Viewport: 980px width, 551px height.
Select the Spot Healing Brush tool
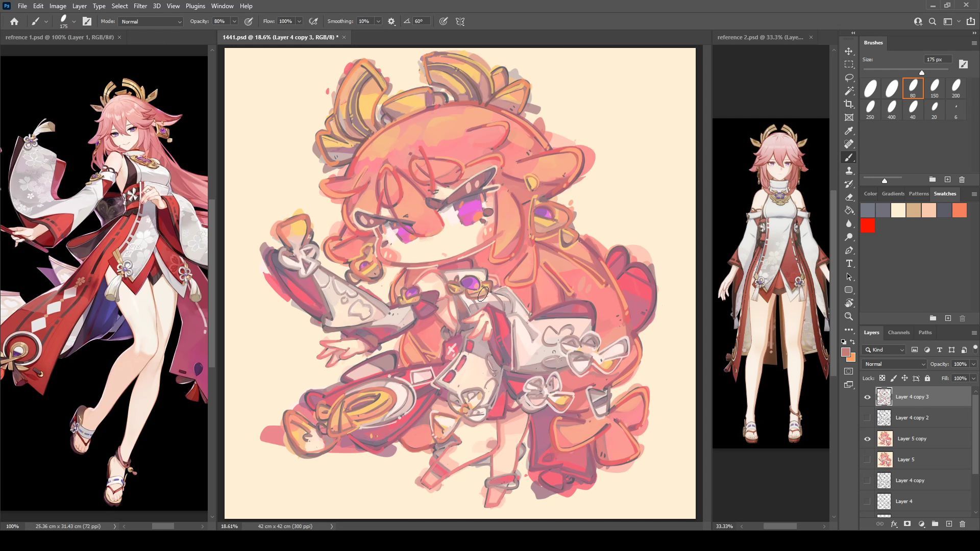[x=849, y=144]
